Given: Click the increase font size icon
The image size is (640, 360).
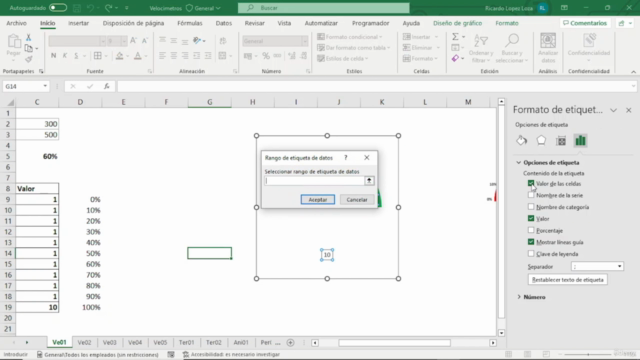Looking at the screenshot, I should (x=133, y=40).
